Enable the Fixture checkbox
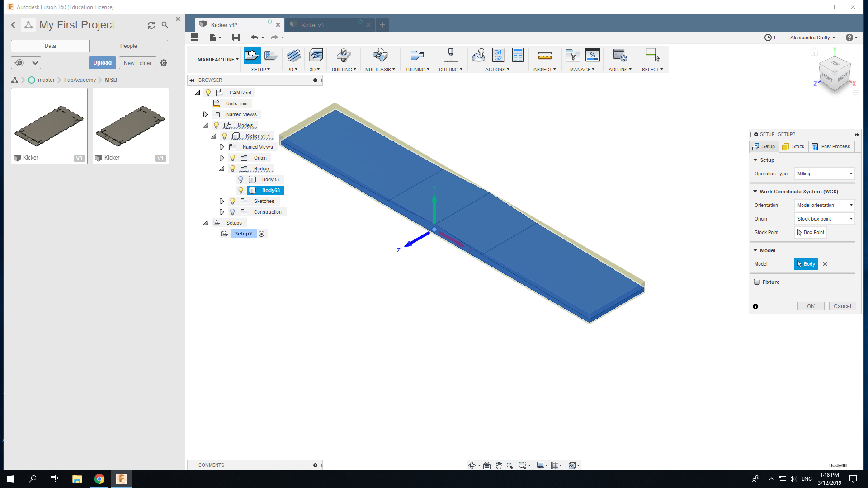The height and width of the screenshot is (488, 868). [x=757, y=282]
